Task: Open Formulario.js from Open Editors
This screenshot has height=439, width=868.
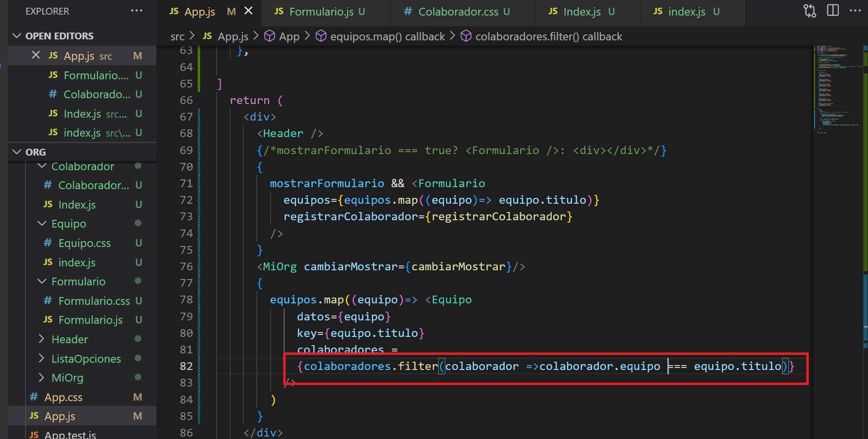Action: pyautogui.click(x=83, y=75)
